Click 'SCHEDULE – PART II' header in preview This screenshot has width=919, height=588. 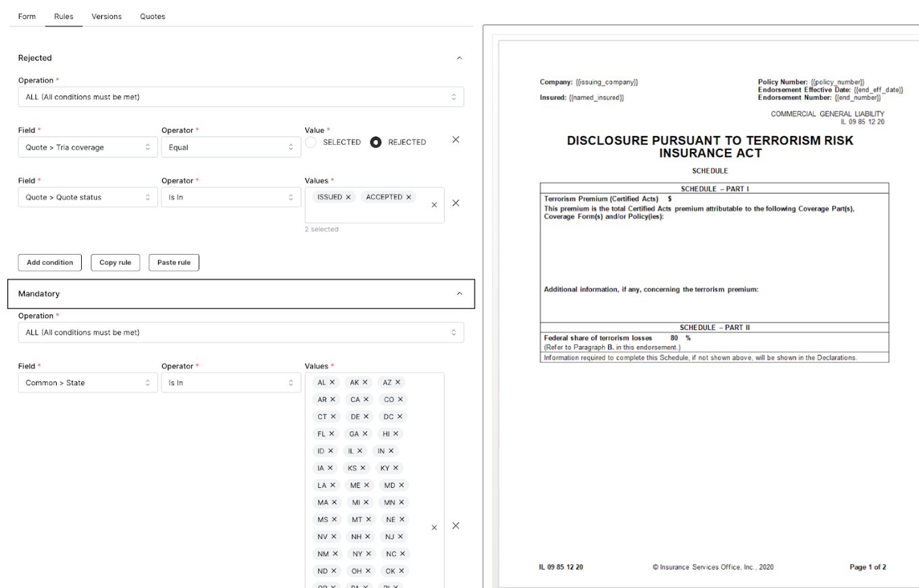click(715, 328)
